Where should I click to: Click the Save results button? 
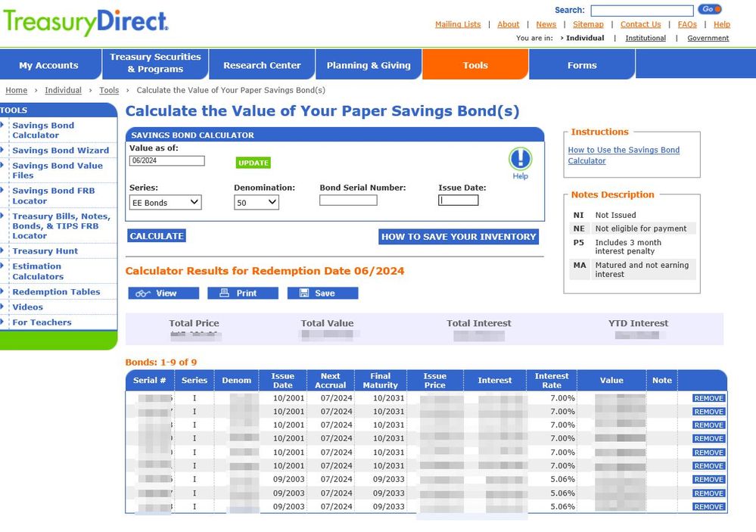(322, 294)
